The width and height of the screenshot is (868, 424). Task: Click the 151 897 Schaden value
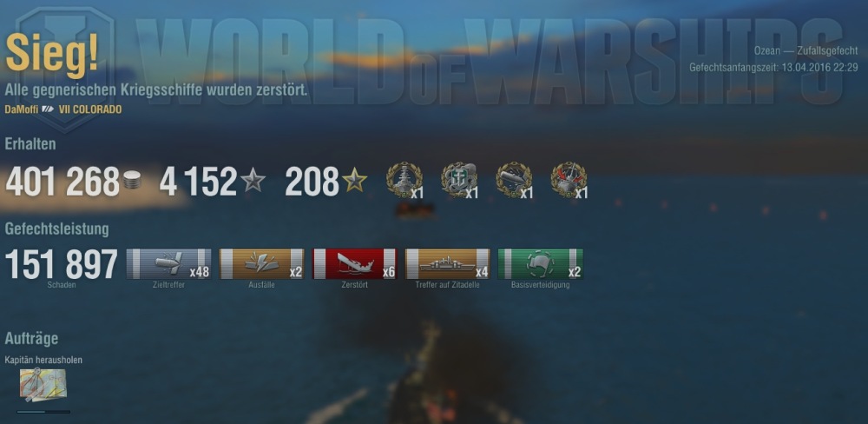pos(62,264)
